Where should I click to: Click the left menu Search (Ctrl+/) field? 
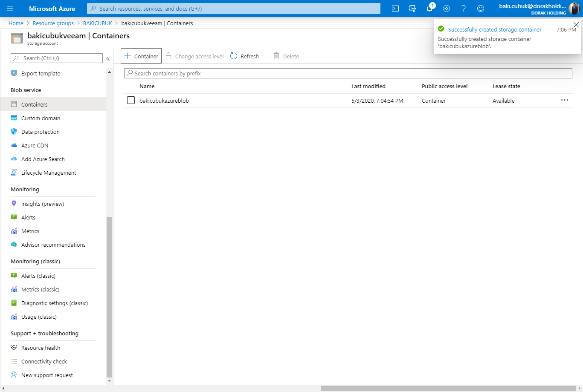(x=57, y=58)
